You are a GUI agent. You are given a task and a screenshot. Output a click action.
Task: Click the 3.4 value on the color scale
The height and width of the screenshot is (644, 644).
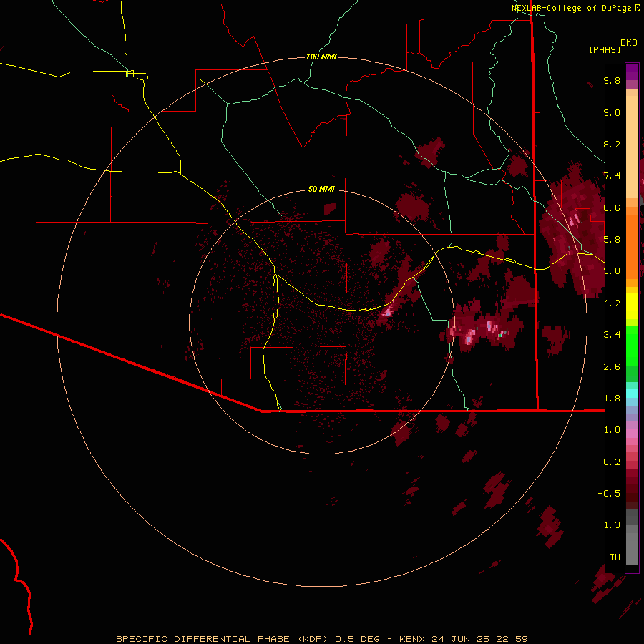click(x=612, y=335)
